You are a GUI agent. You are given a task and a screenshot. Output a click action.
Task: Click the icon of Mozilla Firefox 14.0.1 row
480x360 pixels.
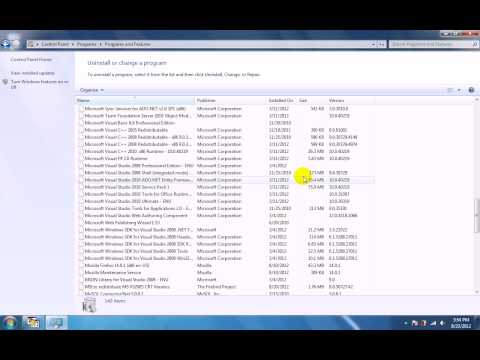[81, 265]
